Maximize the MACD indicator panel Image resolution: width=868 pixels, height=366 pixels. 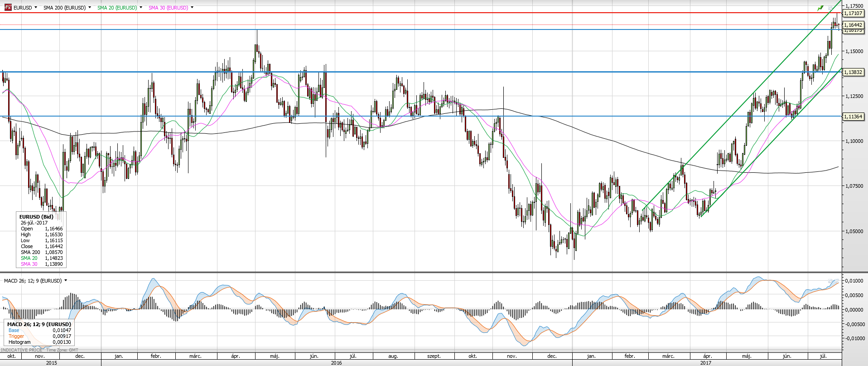click(830, 281)
